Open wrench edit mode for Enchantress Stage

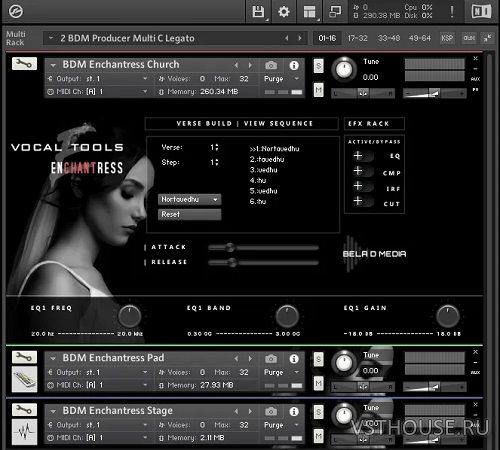coord(24,409)
